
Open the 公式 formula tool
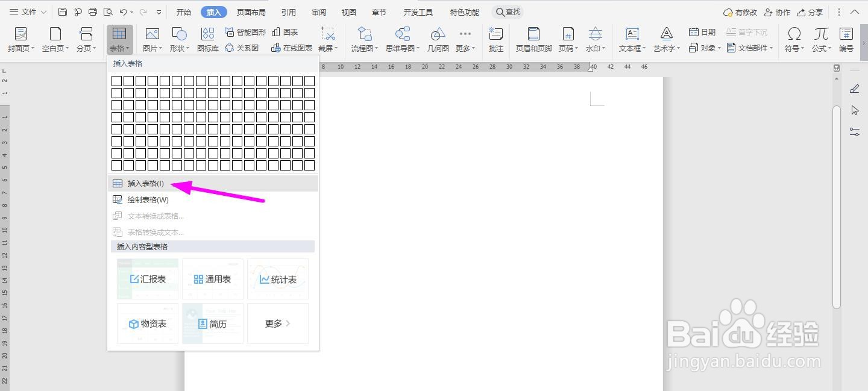click(820, 39)
